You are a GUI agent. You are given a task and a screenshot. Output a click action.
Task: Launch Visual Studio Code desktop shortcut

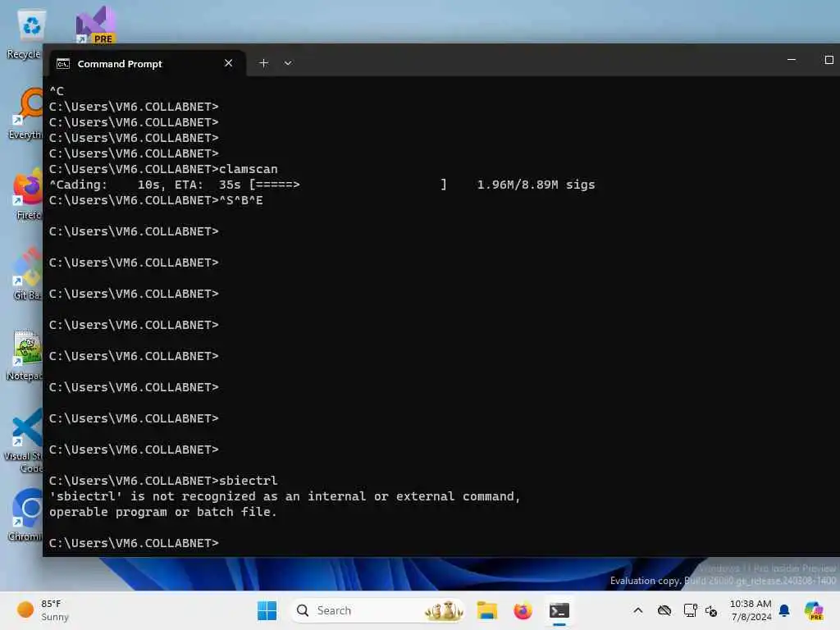click(x=25, y=441)
